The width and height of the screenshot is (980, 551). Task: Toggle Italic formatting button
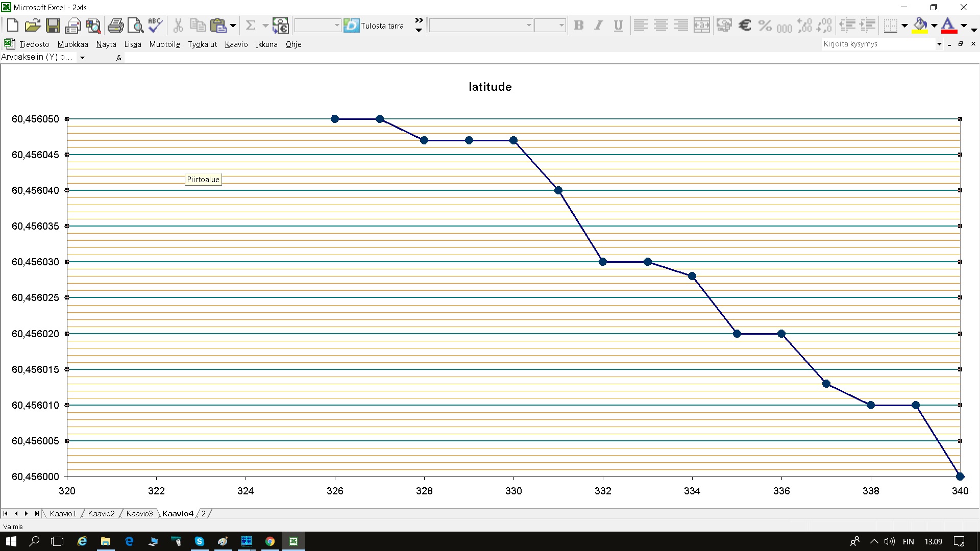pyautogui.click(x=598, y=25)
